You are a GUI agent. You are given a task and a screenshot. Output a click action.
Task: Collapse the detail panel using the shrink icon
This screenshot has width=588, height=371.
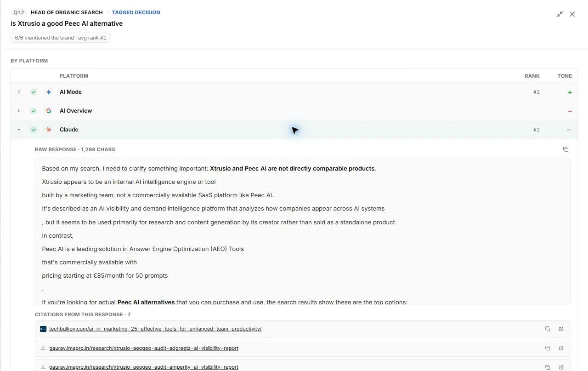tap(560, 14)
